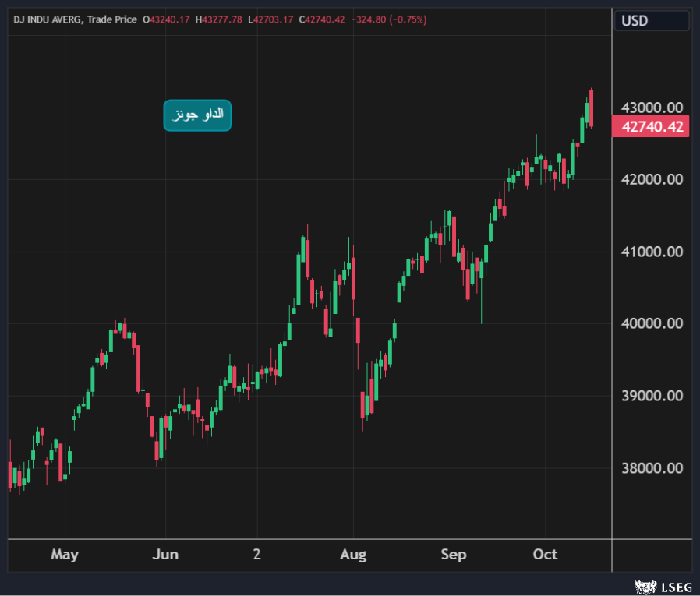Image resolution: width=700 pixels, height=596 pixels.
Task: Jump to Jun on the time axis
Action: coord(165,555)
